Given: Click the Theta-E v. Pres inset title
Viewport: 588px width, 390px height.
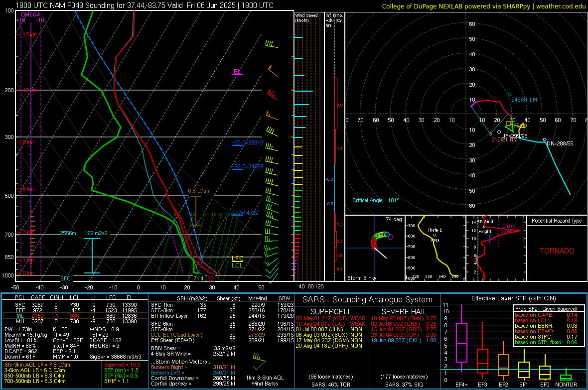Looking at the screenshot, I should point(435,235).
